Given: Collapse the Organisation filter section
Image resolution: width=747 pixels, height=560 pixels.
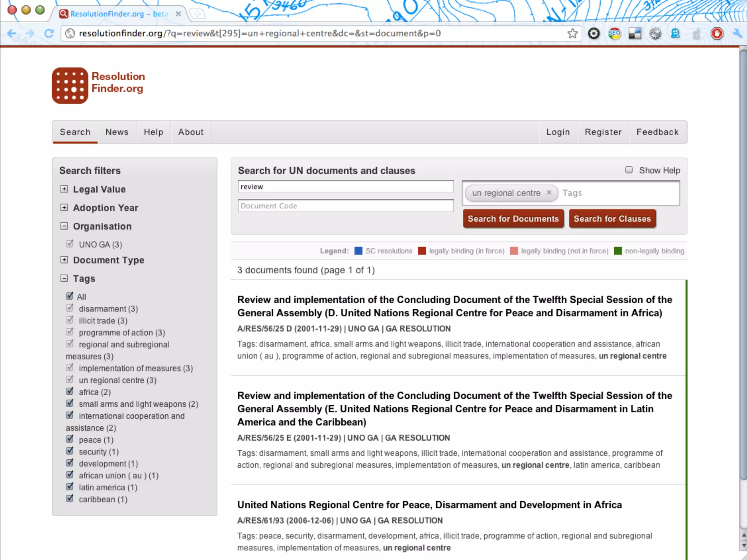Looking at the screenshot, I should 64,226.
